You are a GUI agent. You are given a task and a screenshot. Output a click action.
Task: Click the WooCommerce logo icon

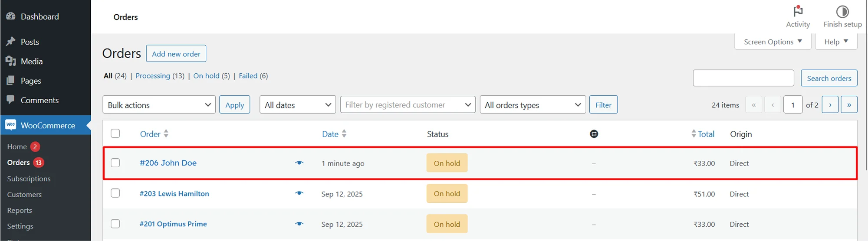coord(11,125)
